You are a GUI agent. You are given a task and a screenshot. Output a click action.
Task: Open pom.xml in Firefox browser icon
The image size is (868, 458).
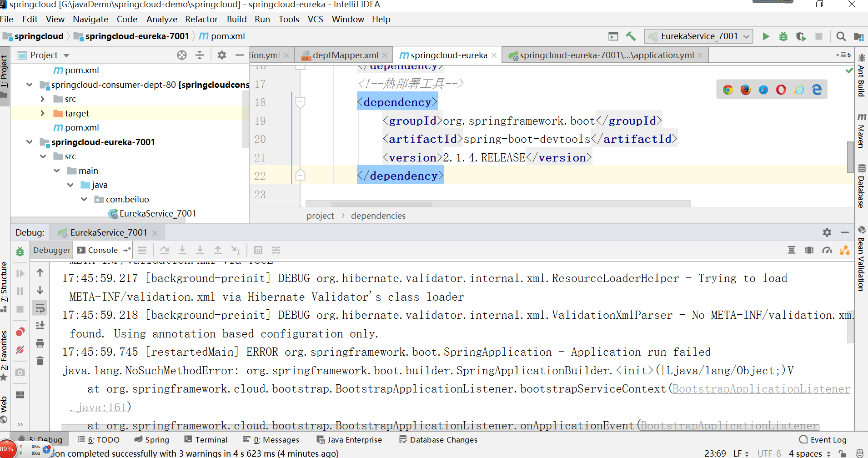[746, 90]
